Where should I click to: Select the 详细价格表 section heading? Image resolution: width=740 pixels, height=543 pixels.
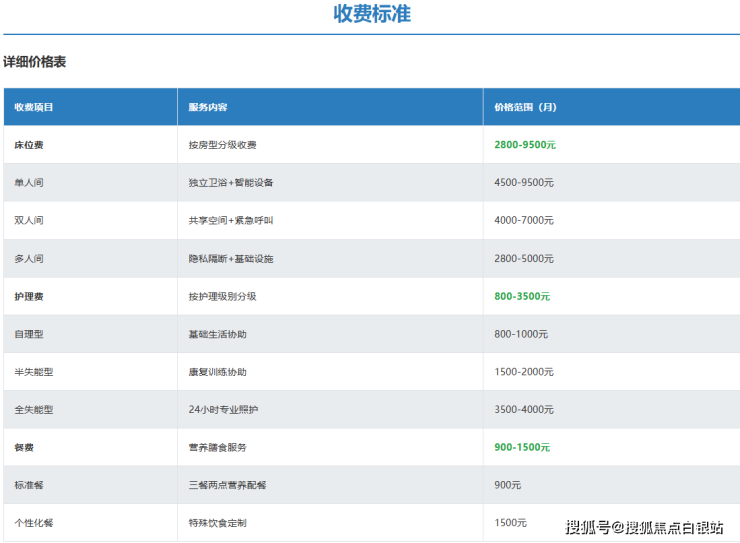34,62
